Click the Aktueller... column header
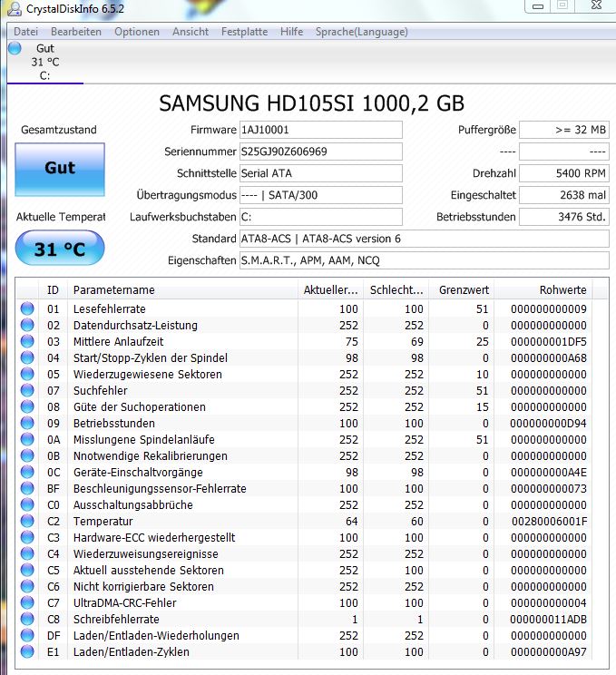The image size is (616, 675). point(330,289)
